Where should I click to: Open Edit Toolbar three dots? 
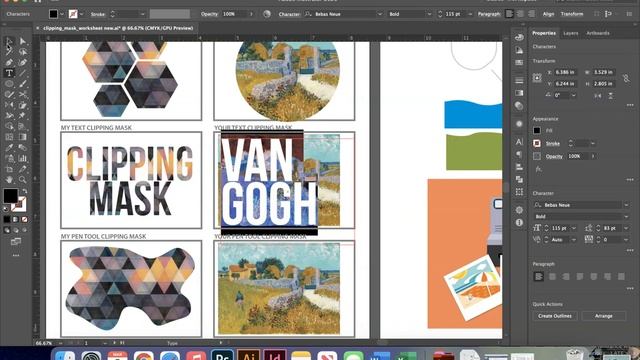pyautogui.click(x=16, y=255)
